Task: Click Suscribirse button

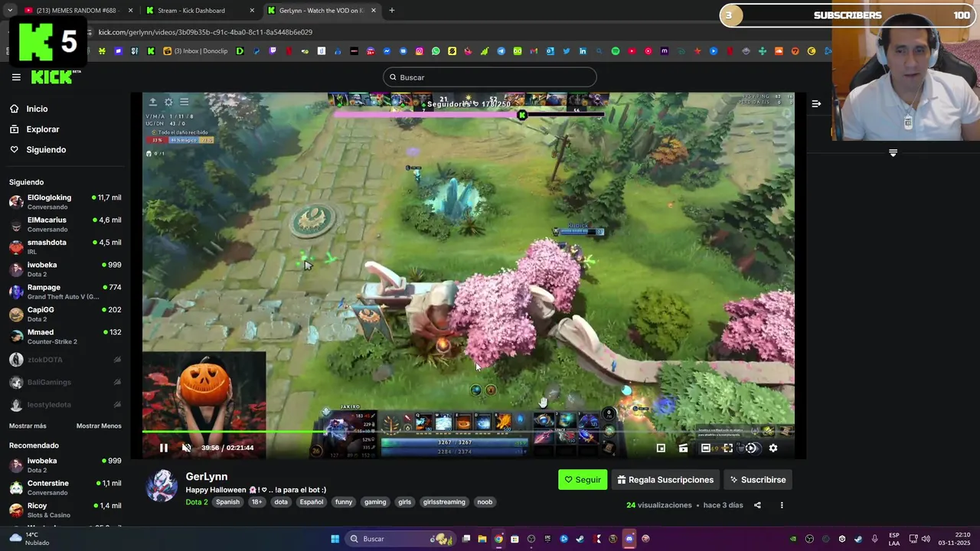Action: coord(757,480)
